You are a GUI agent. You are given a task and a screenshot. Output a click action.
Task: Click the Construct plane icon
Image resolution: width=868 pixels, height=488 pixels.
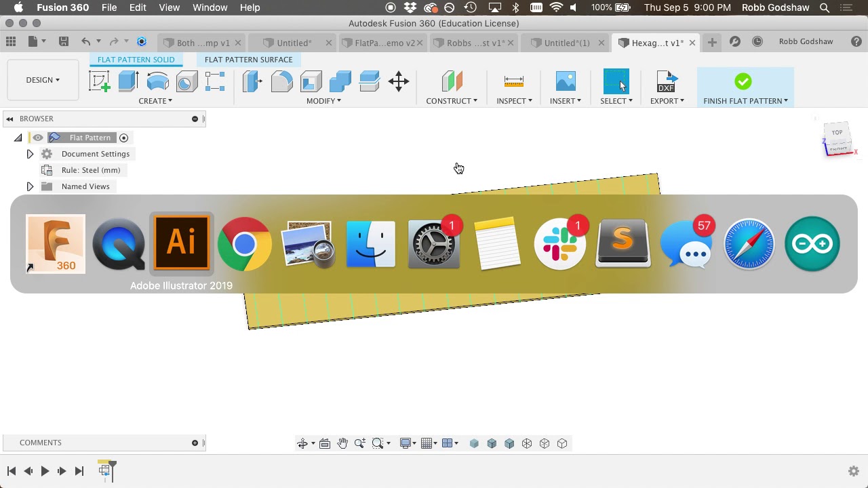452,82
